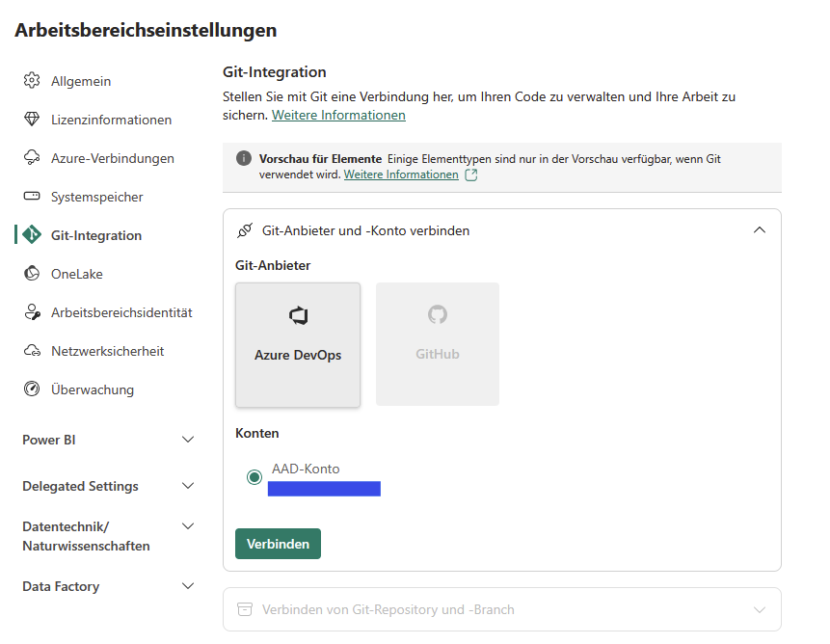Collapse the Git-Anbieter und -Konto verbinden section
830x644 pixels.
click(x=759, y=229)
